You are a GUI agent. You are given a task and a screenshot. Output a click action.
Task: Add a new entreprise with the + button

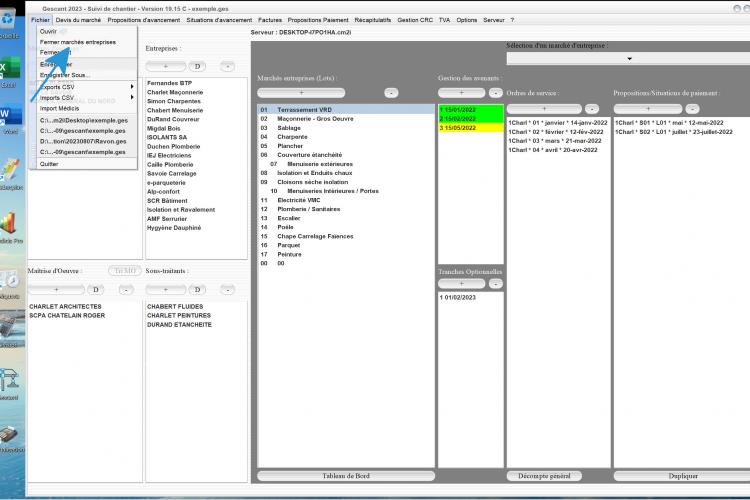(x=165, y=67)
